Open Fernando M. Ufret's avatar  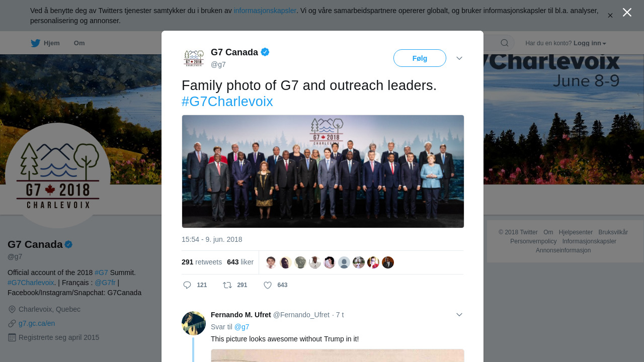pos(194,323)
